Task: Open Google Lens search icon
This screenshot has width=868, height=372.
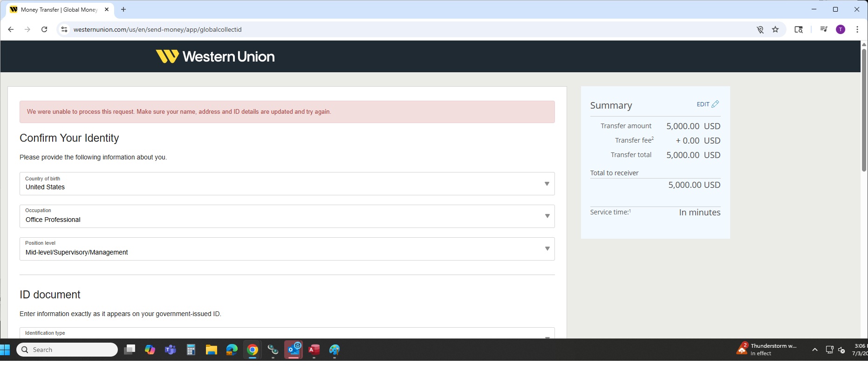Action: pyautogui.click(x=799, y=29)
